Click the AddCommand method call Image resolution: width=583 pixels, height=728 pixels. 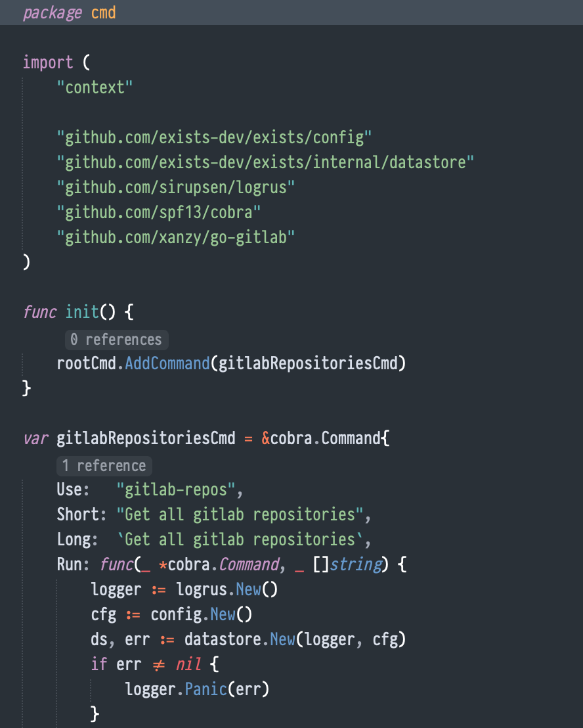pos(167,363)
